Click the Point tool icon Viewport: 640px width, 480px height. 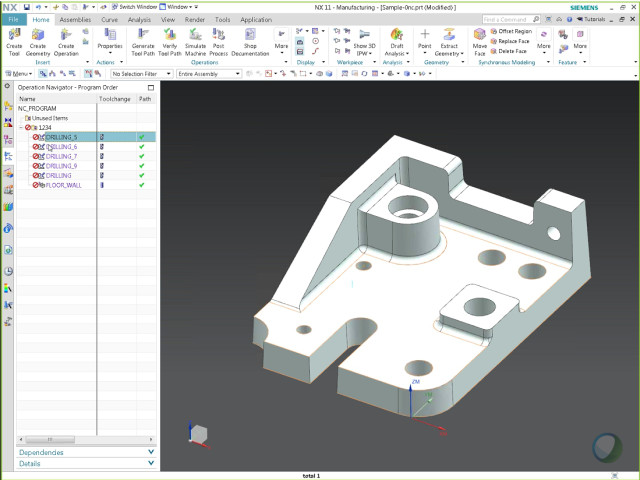[x=424, y=34]
